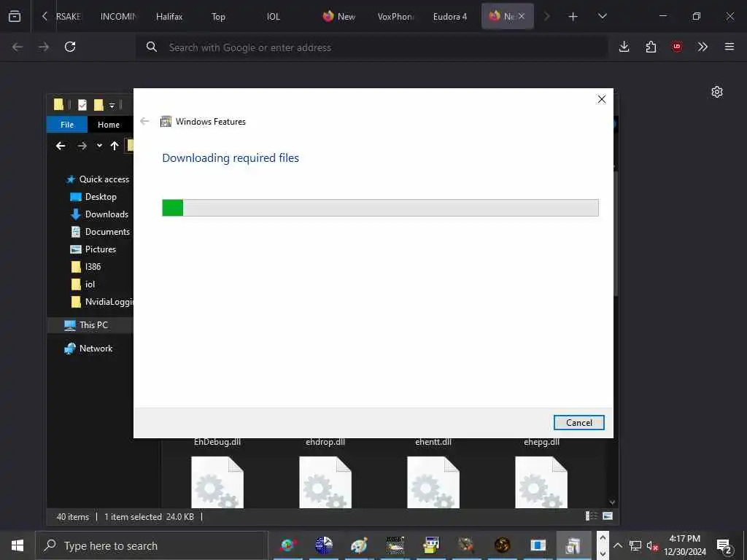Select the ehentt.dll file label
This screenshot has width=747, height=560.
coord(433,442)
